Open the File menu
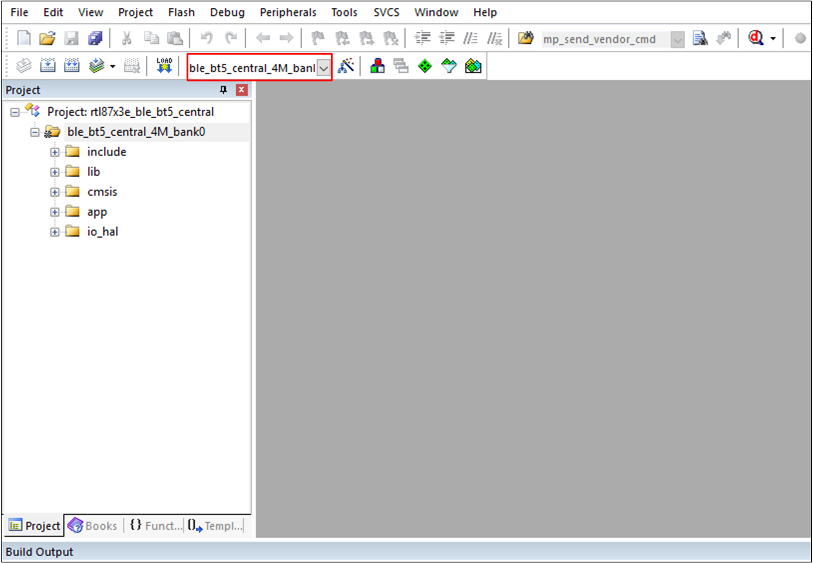The height and width of the screenshot is (563, 813). point(19,12)
